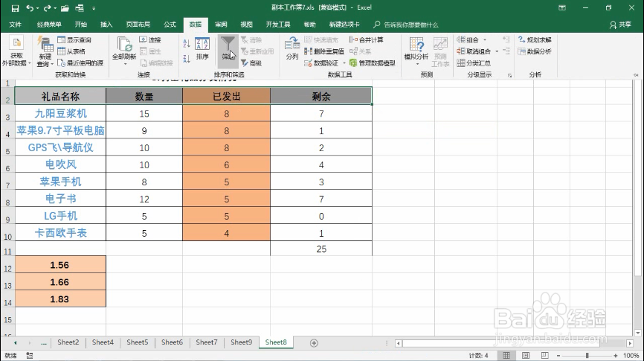Switch to Page Break Preview in status bar
This screenshot has height=361, width=644.
tap(544, 355)
